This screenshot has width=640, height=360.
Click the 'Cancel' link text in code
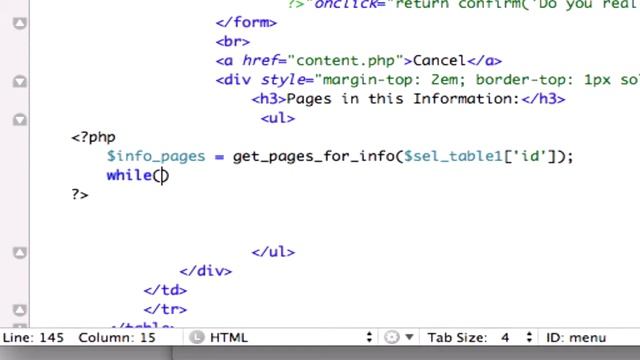click(x=439, y=61)
